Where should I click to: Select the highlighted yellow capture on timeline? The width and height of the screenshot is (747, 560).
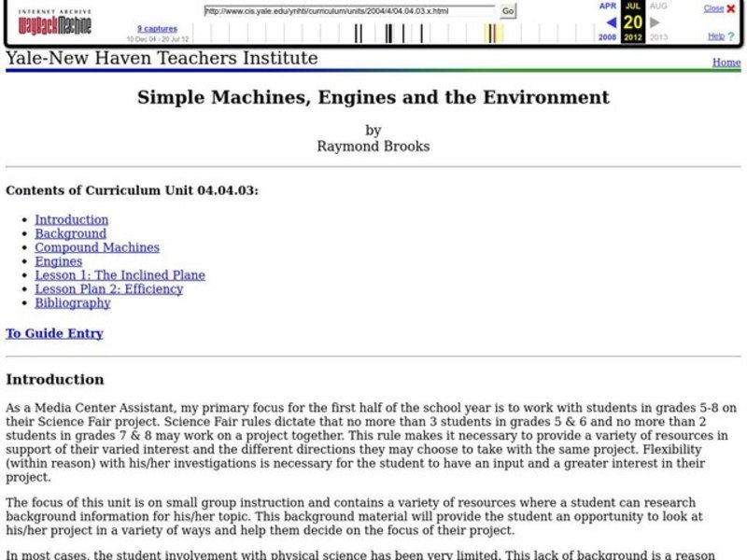(493, 31)
